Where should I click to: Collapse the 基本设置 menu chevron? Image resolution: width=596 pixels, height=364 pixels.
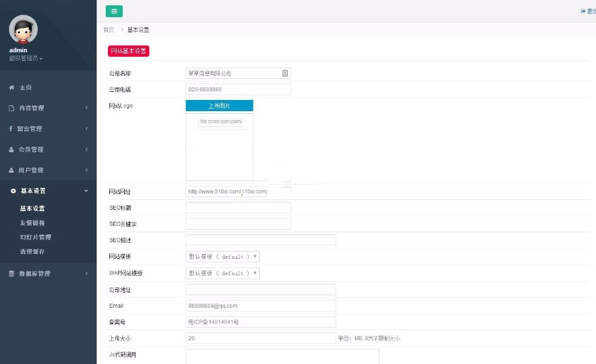[x=86, y=191]
